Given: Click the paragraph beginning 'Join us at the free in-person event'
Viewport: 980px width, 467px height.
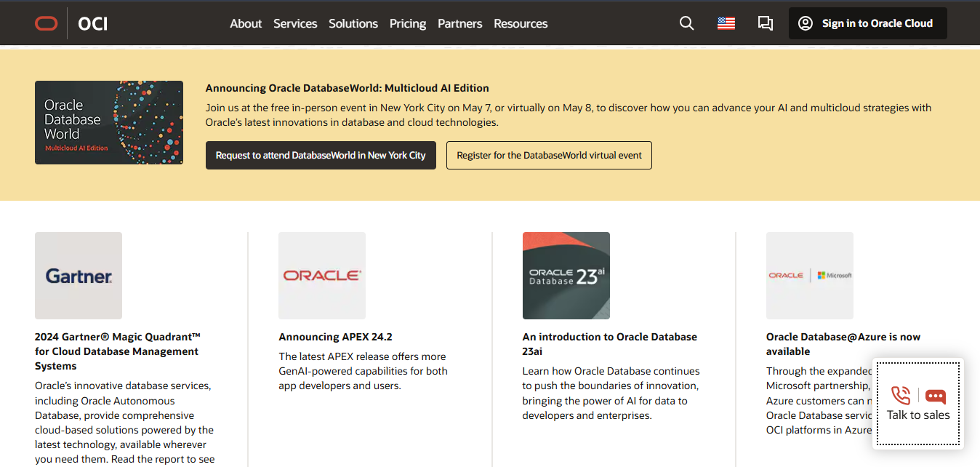Looking at the screenshot, I should point(569,115).
